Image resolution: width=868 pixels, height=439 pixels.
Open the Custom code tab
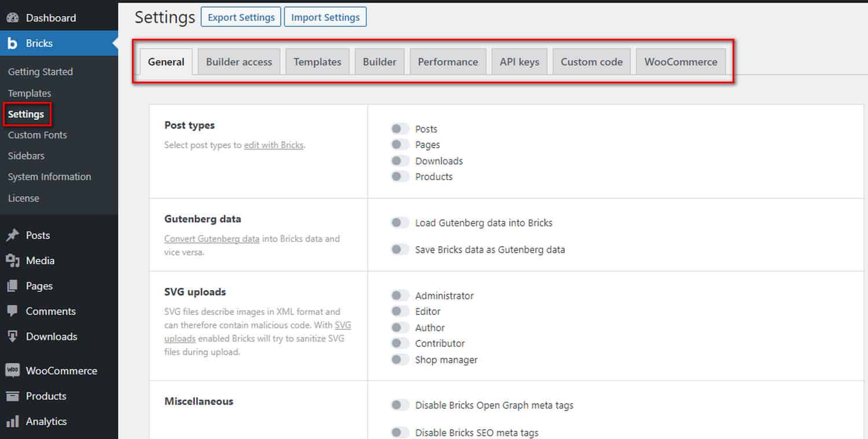coord(591,62)
